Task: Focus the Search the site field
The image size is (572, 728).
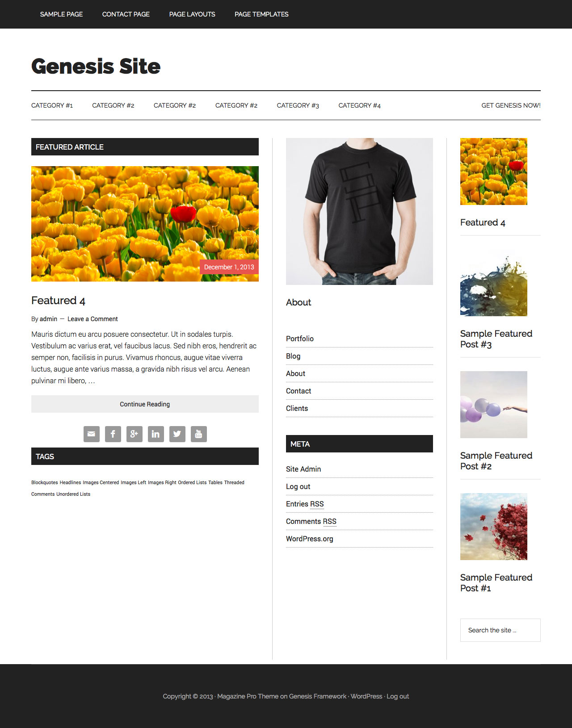Action: [500, 630]
